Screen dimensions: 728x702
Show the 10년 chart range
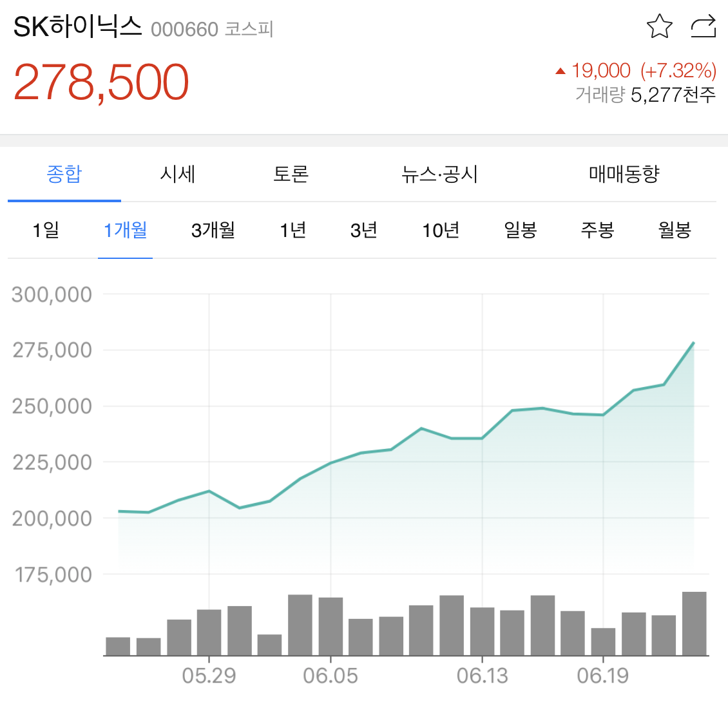pyautogui.click(x=441, y=231)
